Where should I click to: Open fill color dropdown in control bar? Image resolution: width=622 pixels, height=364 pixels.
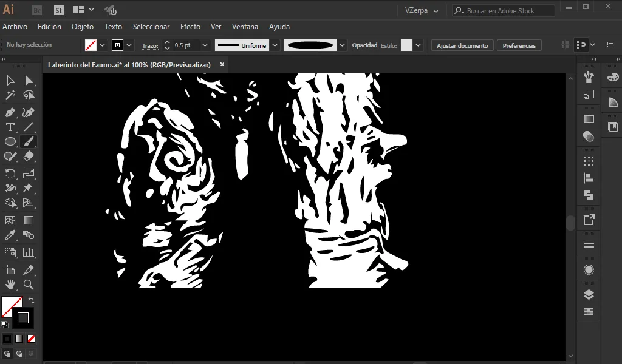(102, 45)
